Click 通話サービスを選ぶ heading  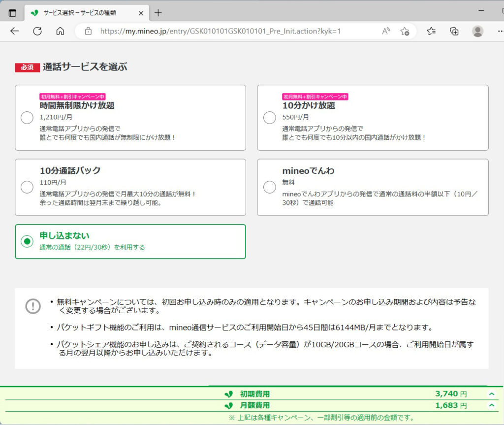click(x=85, y=66)
